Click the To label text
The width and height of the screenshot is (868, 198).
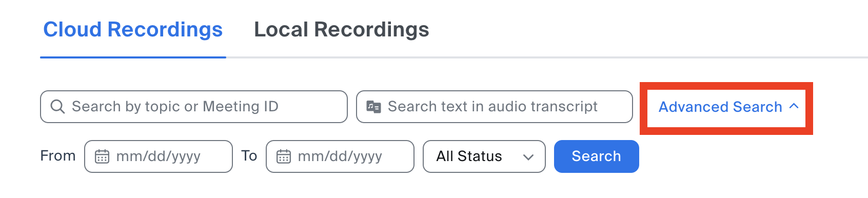[249, 156]
